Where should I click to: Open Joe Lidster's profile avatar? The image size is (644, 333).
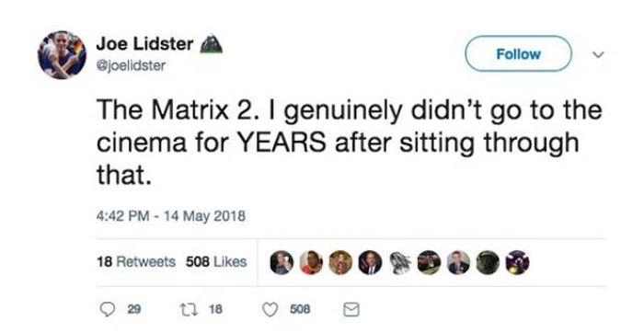coord(62,54)
